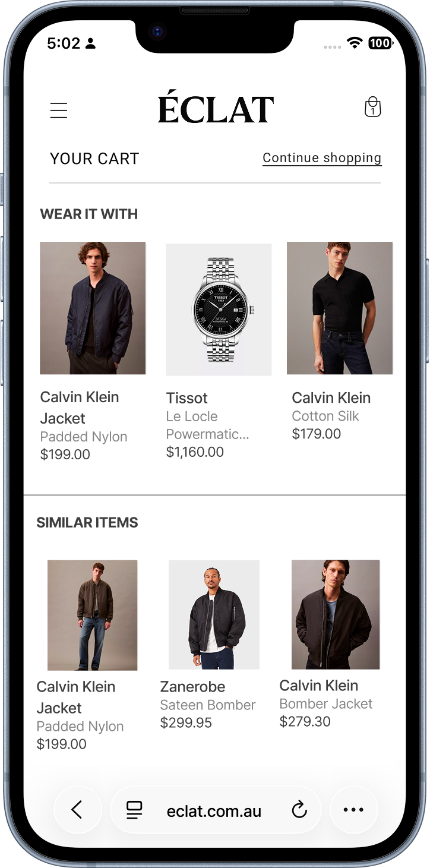Open the Tissot watch product image
This screenshot has height=868, width=430.
point(219,310)
